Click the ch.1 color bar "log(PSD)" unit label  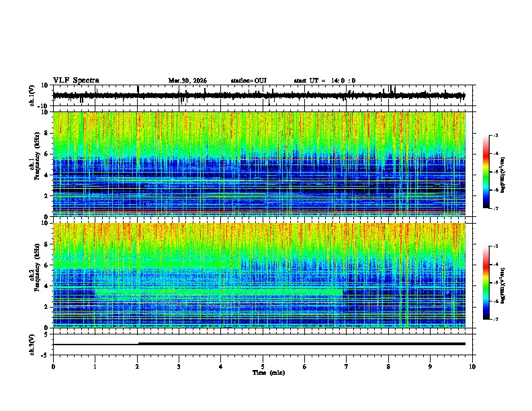503,175
